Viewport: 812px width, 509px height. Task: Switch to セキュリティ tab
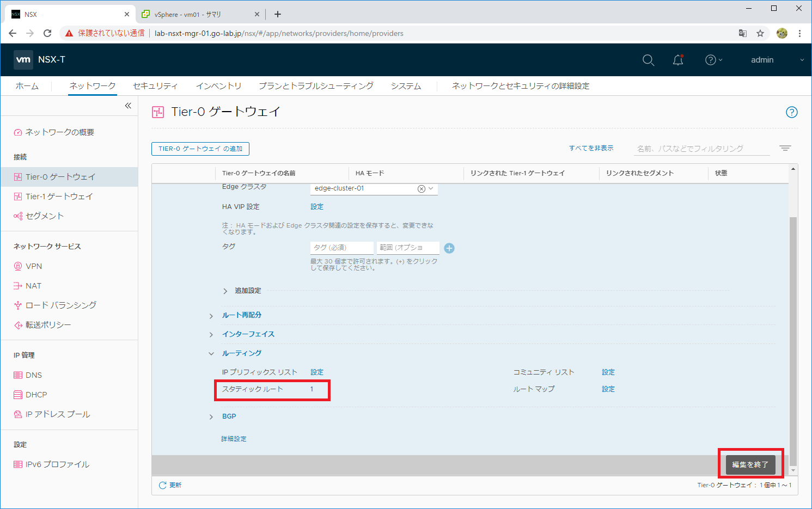(156, 86)
